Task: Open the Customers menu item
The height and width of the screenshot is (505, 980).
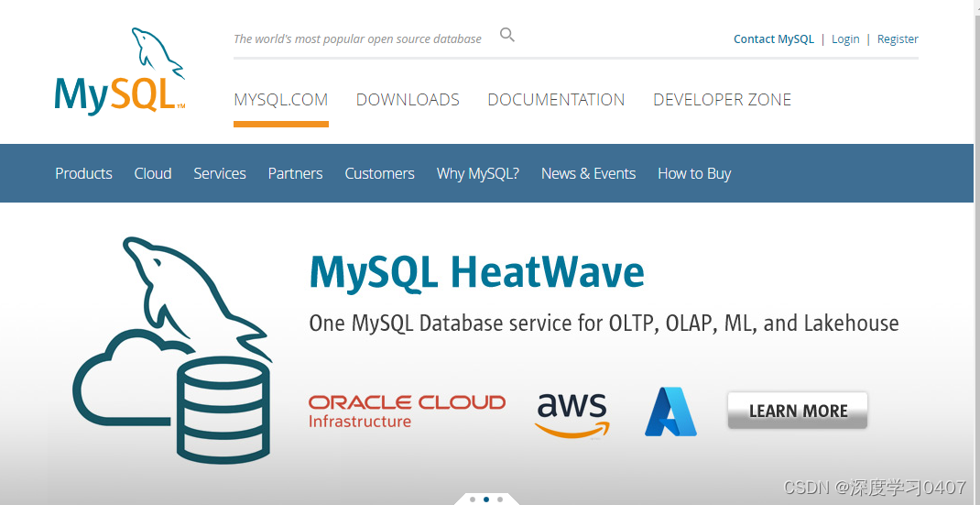Action: pos(379,173)
